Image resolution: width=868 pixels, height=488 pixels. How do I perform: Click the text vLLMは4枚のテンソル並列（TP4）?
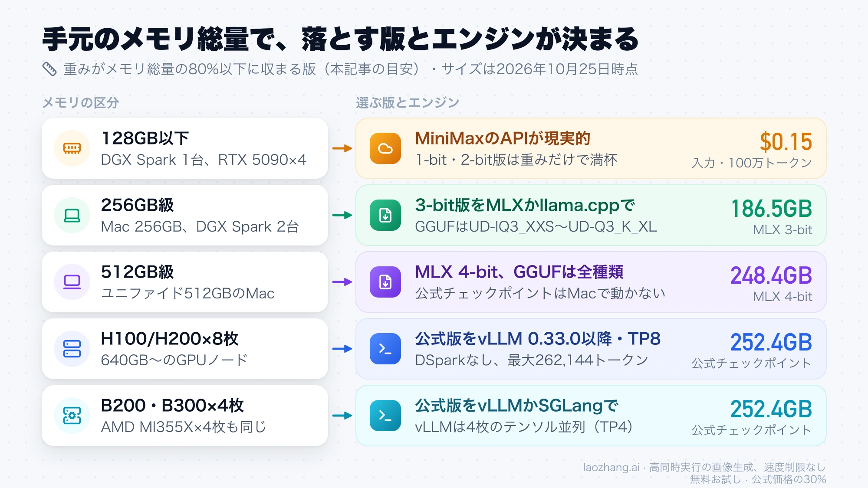click(x=524, y=427)
